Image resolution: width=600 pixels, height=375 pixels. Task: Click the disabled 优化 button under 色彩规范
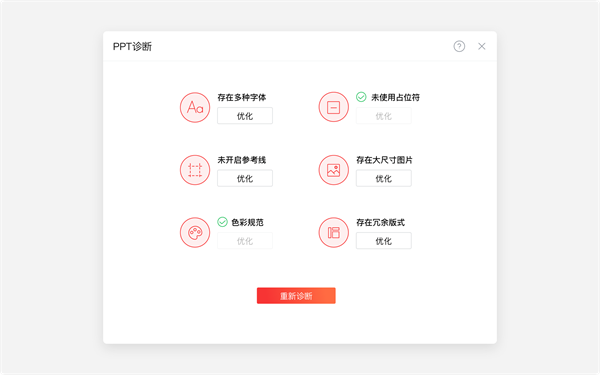click(245, 241)
